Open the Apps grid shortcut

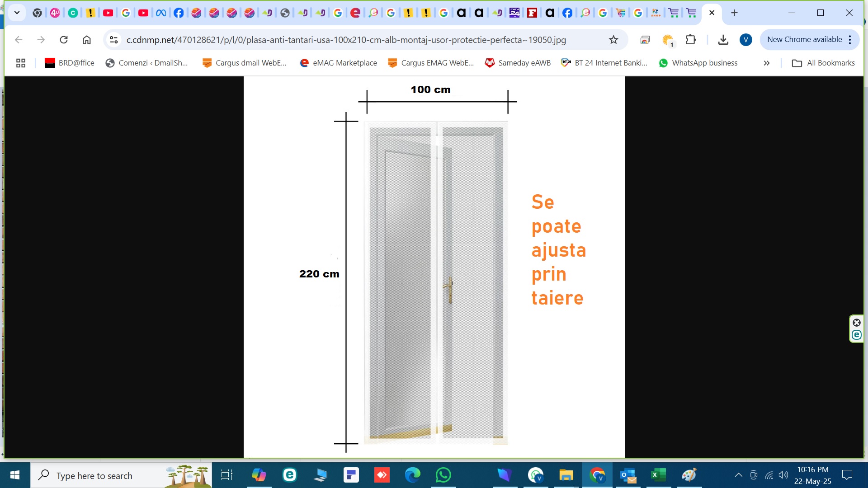pyautogui.click(x=21, y=63)
